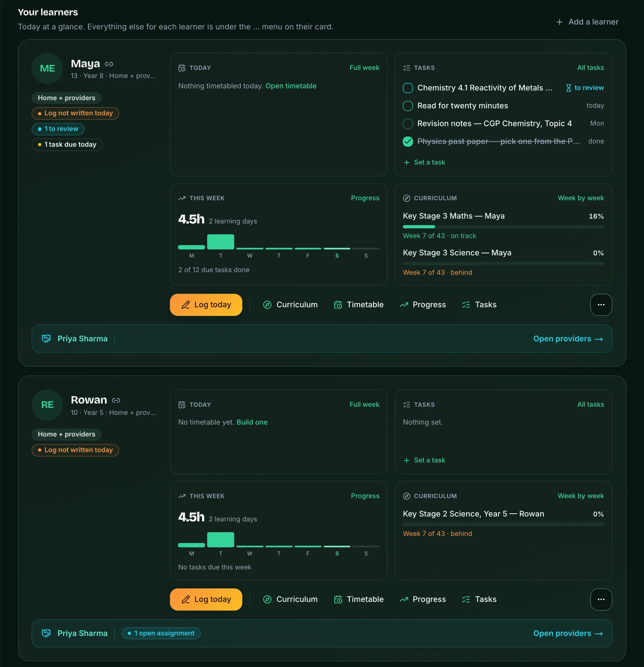Click the trend icon in Rowan's This Week header
Screen dimensions: 644x667
pos(182,496)
